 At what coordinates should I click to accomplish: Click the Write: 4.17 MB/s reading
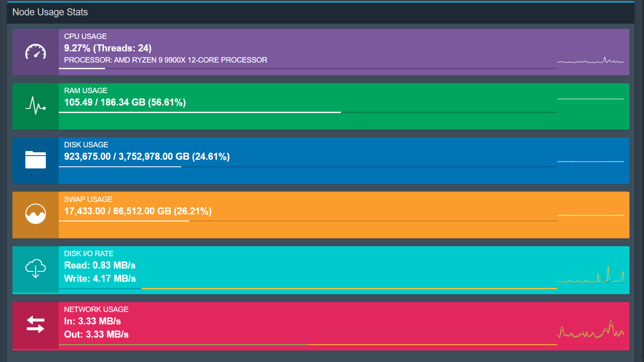point(100,278)
